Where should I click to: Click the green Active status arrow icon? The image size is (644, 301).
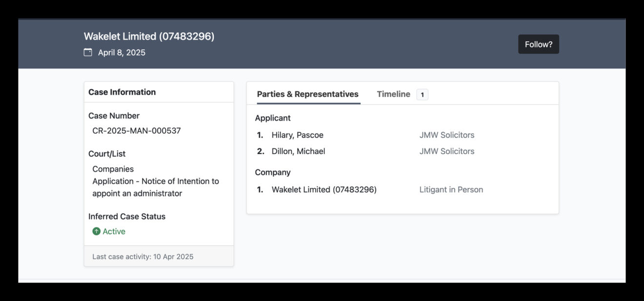coord(97,231)
